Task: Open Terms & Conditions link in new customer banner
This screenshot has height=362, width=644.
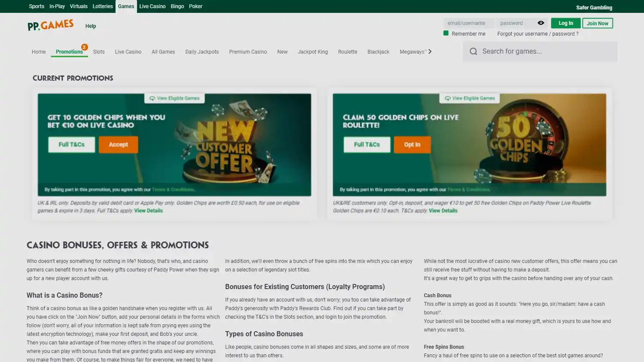Action: [173, 190]
